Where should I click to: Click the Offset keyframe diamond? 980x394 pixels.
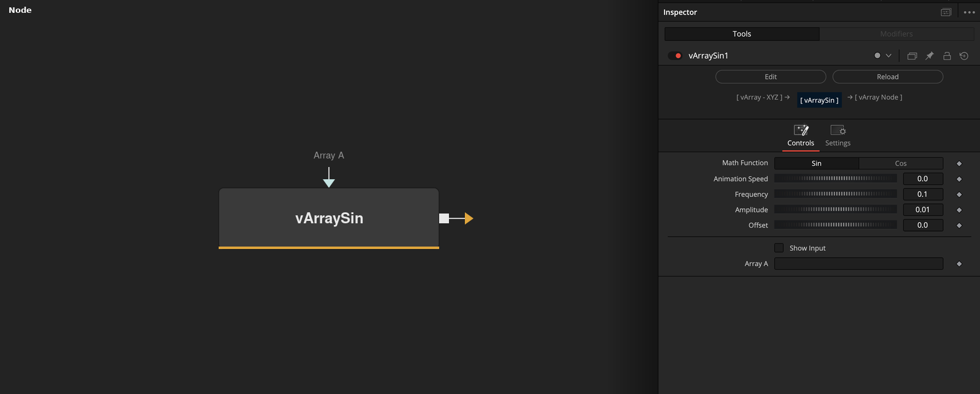(x=959, y=226)
